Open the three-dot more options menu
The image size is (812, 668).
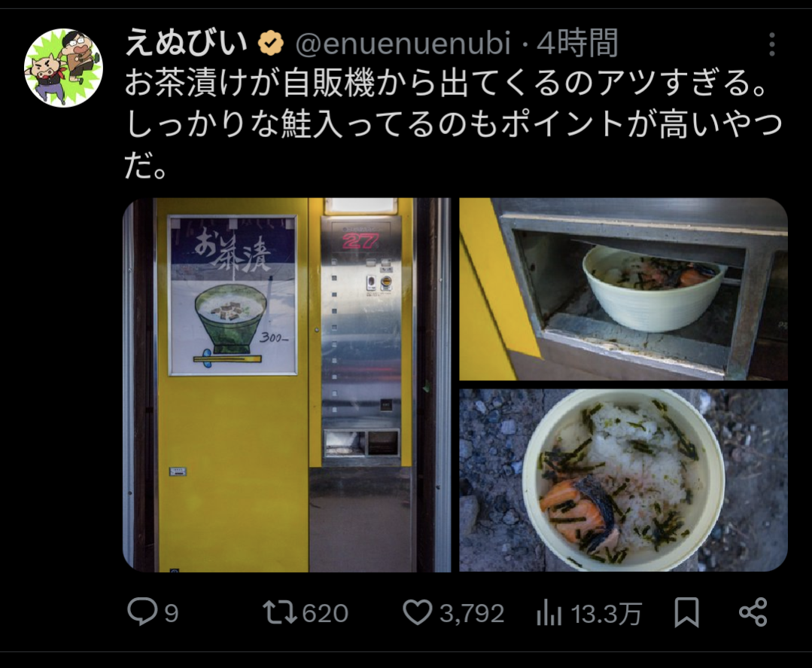point(771,44)
